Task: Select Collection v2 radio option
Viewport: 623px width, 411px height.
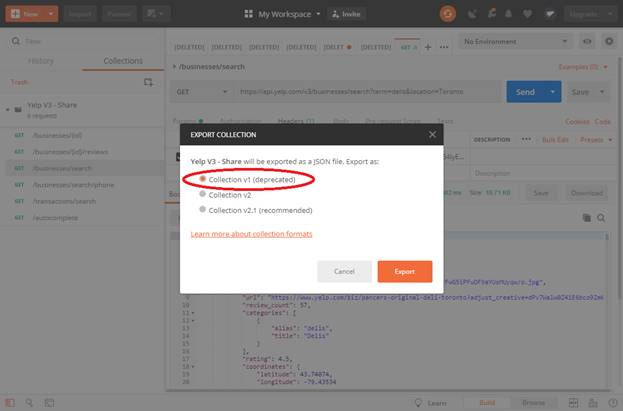Action: click(x=203, y=194)
